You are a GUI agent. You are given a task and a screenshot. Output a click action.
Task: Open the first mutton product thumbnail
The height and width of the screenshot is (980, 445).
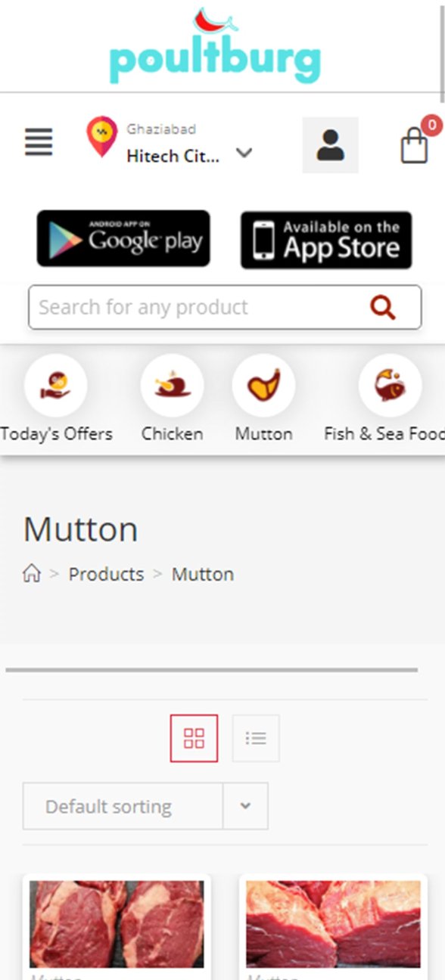[117, 924]
